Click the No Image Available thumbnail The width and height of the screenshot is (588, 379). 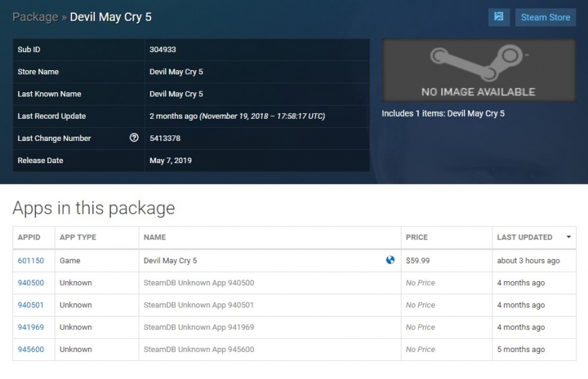point(479,70)
